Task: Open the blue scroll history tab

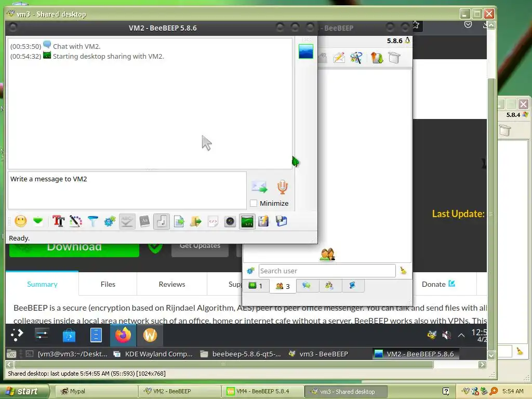Action: pyautogui.click(x=353, y=285)
